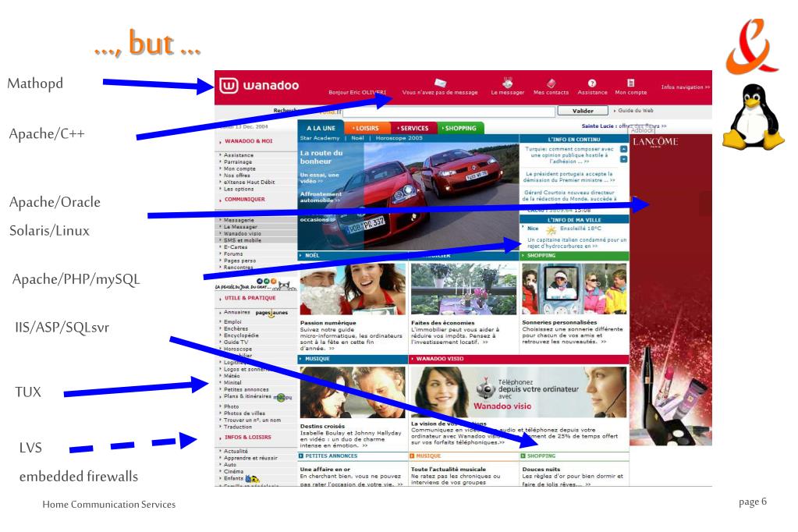
Task: Open the Sonneries personnalisées skiers photo
Action: [574, 289]
